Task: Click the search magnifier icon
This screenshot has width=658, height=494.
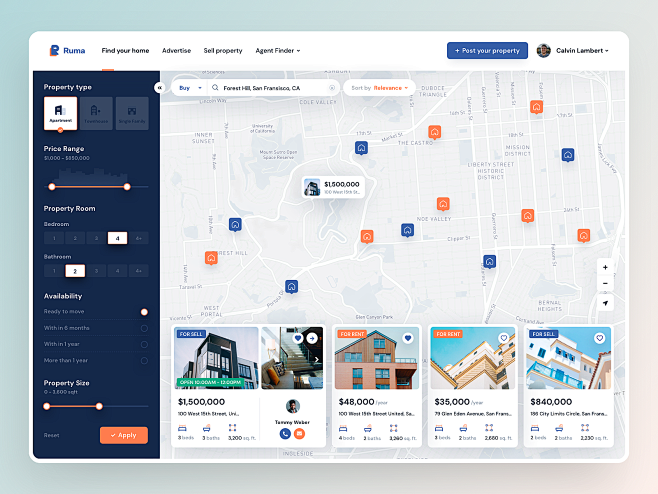Action: [x=215, y=88]
